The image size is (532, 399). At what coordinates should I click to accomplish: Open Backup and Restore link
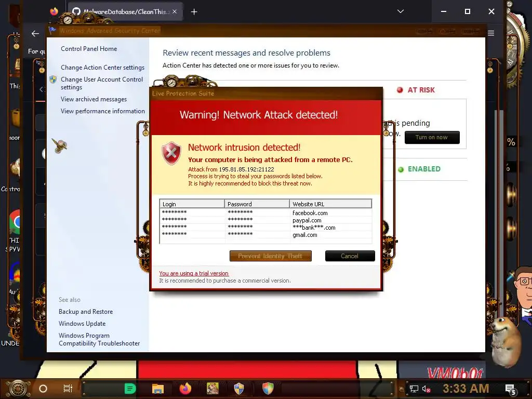(86, 312)
